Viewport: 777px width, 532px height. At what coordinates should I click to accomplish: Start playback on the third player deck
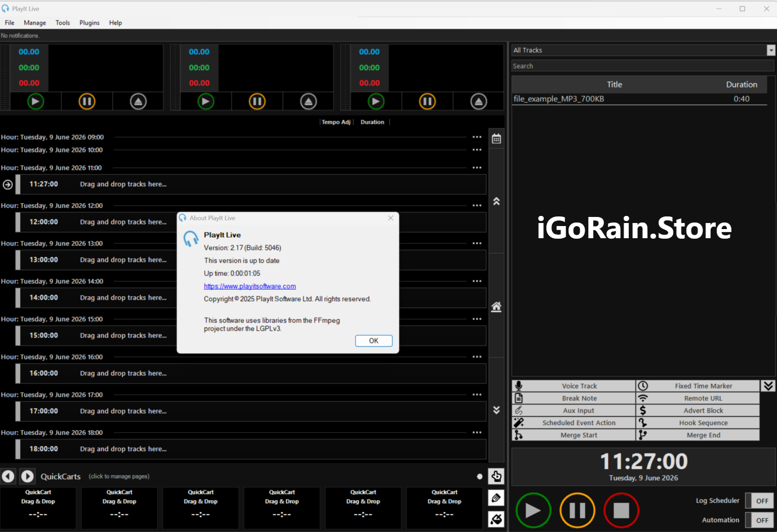click(376, 102)
